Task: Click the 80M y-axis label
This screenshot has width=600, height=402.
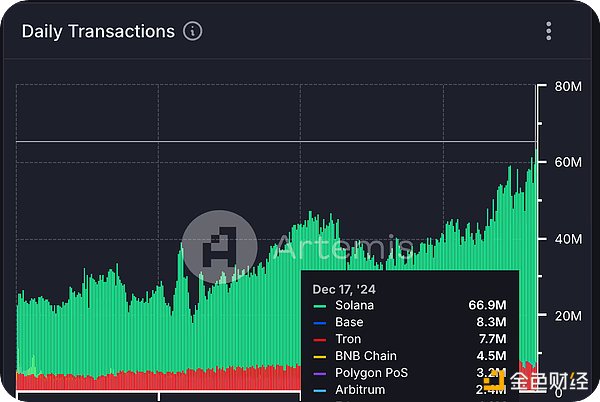Action: [x=567, y=87]
